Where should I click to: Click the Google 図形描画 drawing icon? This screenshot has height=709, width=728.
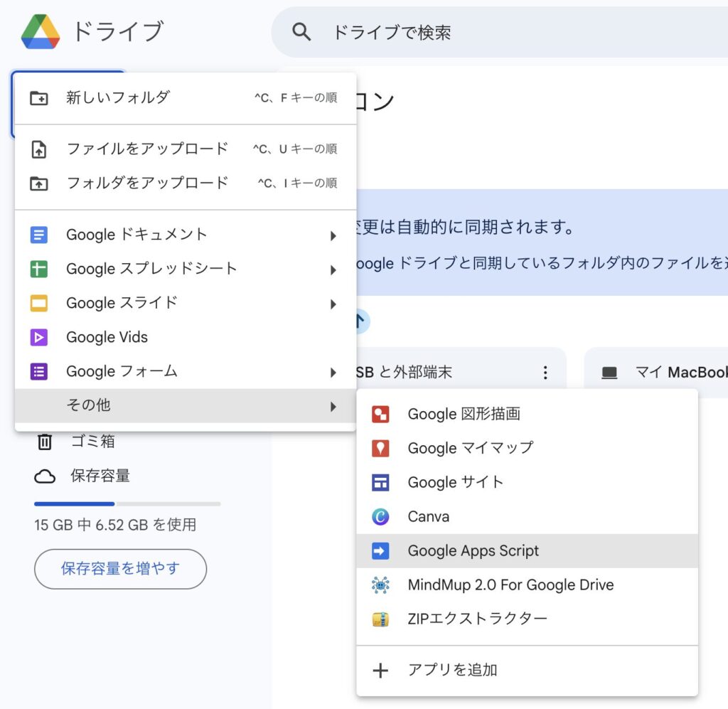tap(380, 414)
